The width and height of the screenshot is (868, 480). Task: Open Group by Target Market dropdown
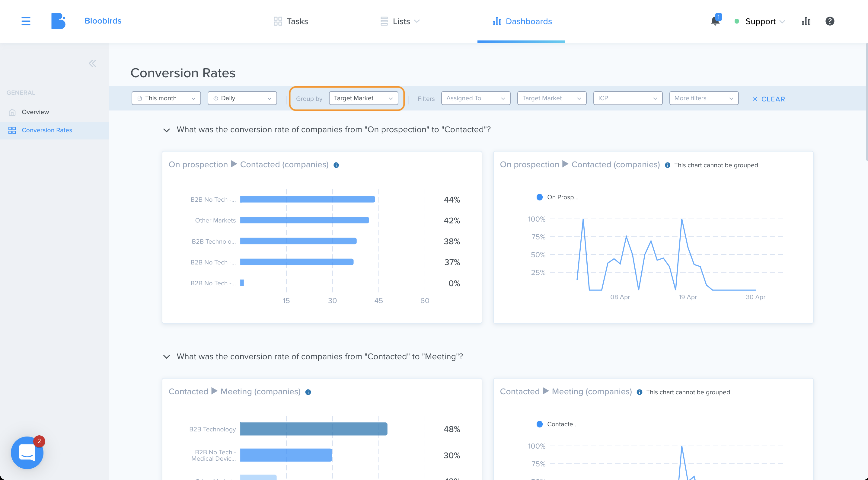(363, 98)
